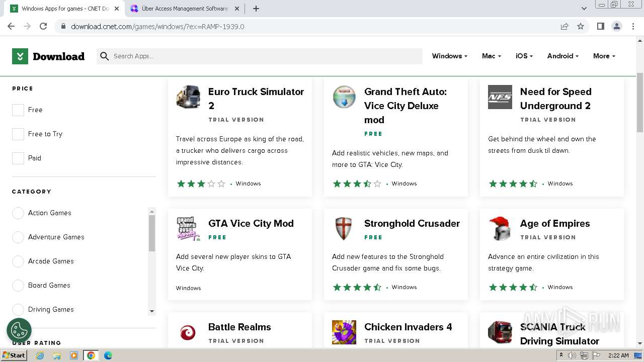This screenshot has width=644, height=362.
Task: Expand the Android navigation dropdown
Action: click(563, 56)
